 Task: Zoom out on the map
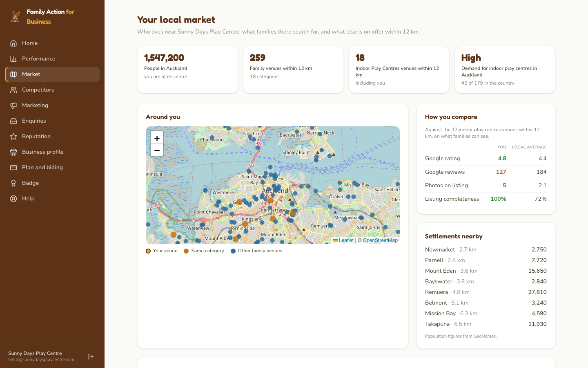[x=157, y=150]
